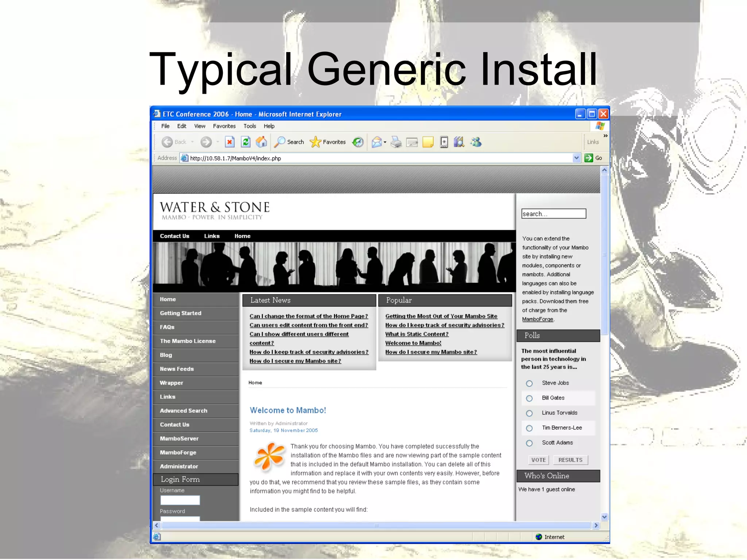Viewport: 747px width, 560px height.
Task: Click the Back arrow button
Action: tap(167, 142)
